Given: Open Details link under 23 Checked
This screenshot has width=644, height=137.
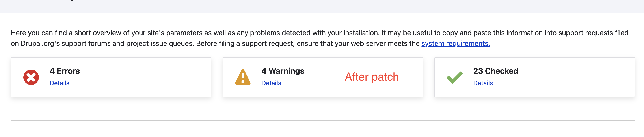Looking at the screenshot, I should [x=483, y=83].
